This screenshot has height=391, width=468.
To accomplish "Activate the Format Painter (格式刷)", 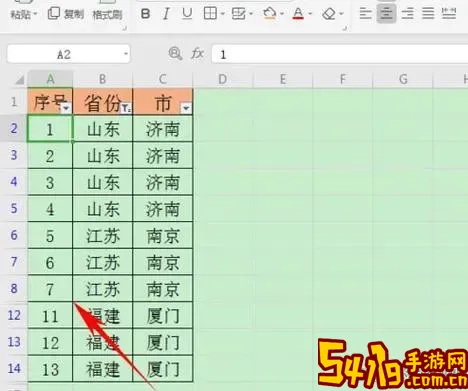I will [107, 14].
